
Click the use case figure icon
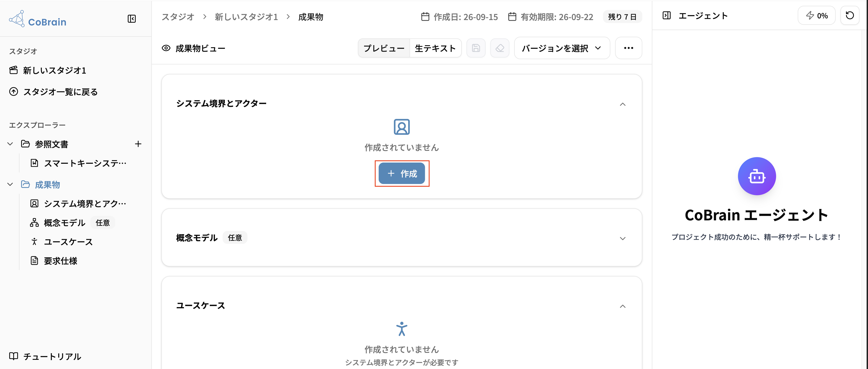point(402,329)
